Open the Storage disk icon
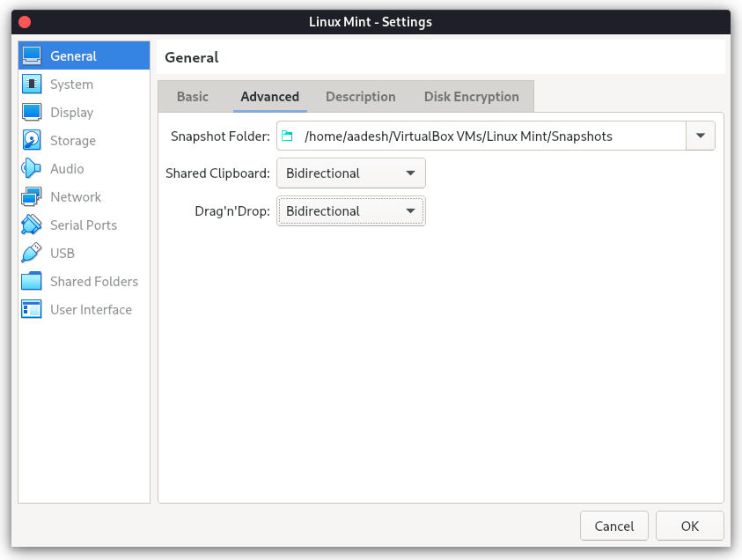742x560 pixels. [32, 141]
